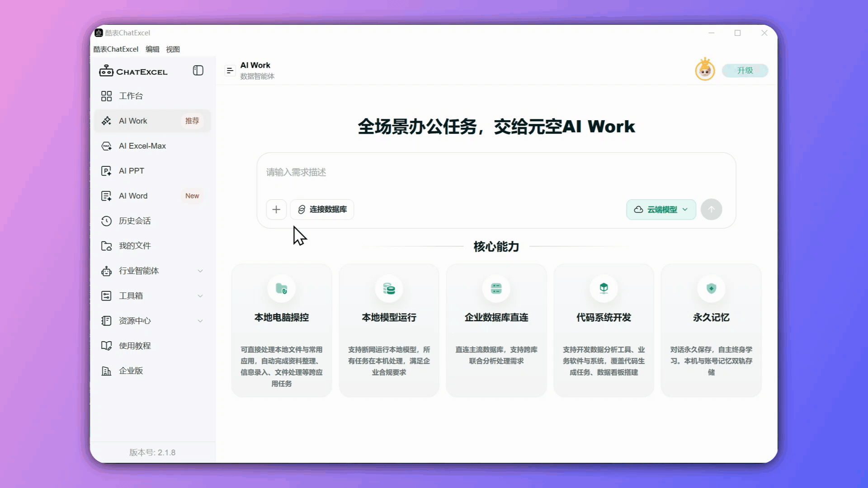Image resolution: width=868 pixels, height=488 pixels.
Task: Minimize the ChatExcel window
Action: pos(711,33)
